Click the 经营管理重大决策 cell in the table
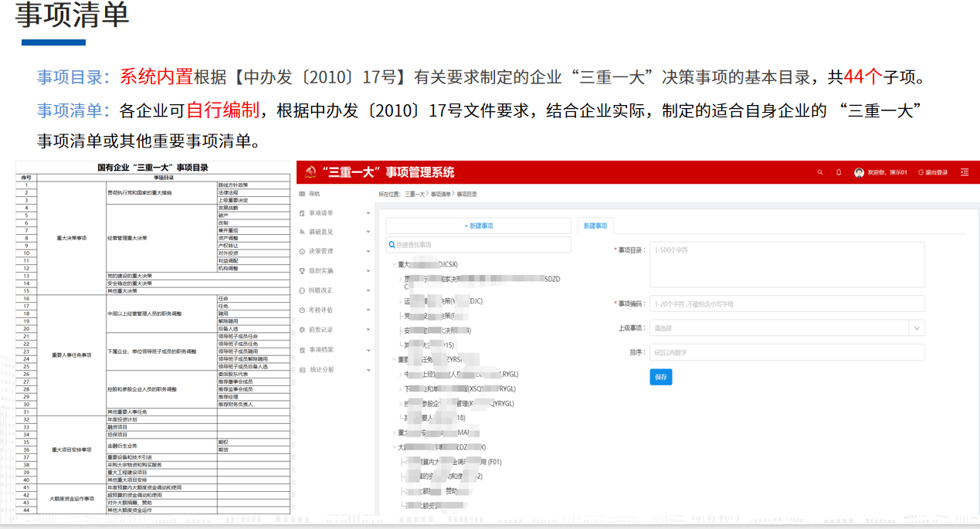The image size is (980, 529). pyautogui.click(x=161, y=238)
